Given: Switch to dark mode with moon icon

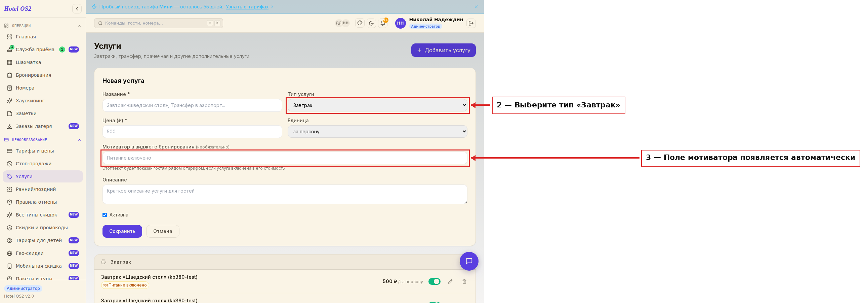Looking at the screenshot, I should click(x=371, y=23).
